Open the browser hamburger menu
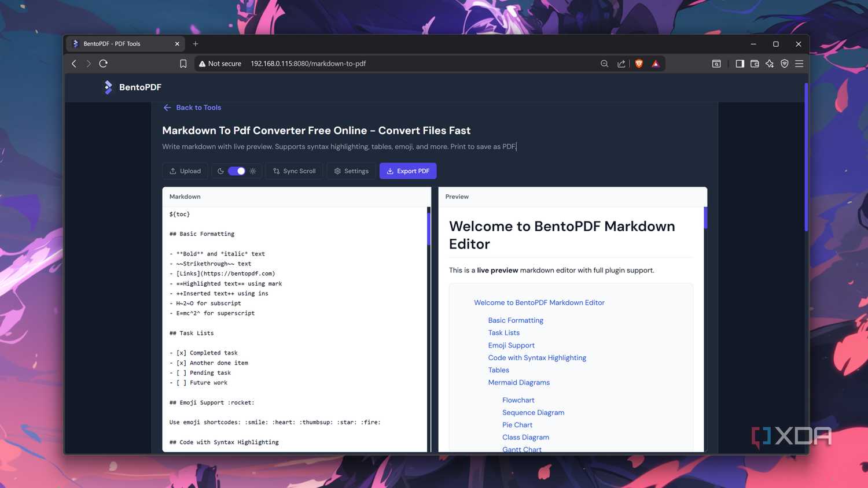868x488 pixels. pos(799,64)
